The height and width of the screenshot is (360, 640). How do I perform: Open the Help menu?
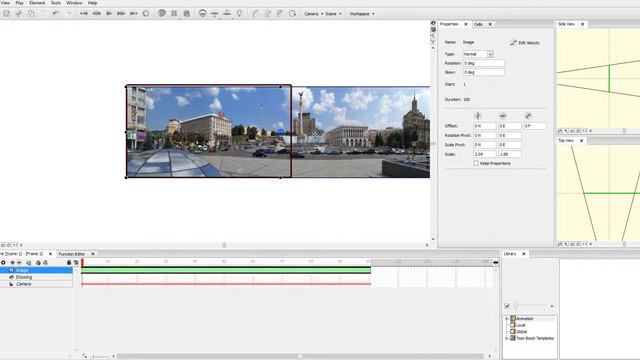[93, 3]
